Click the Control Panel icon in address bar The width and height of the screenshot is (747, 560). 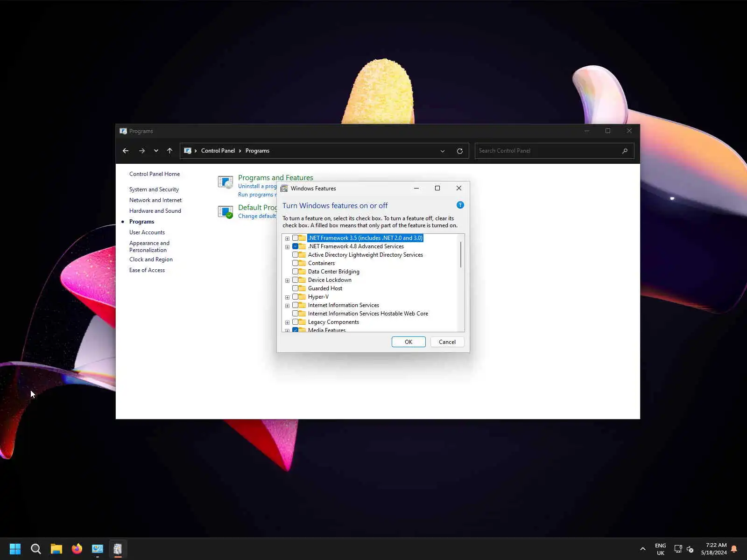188,151
